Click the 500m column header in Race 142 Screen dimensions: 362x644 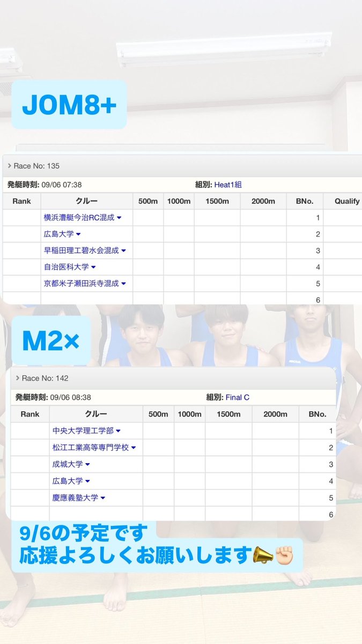[158, 414]
